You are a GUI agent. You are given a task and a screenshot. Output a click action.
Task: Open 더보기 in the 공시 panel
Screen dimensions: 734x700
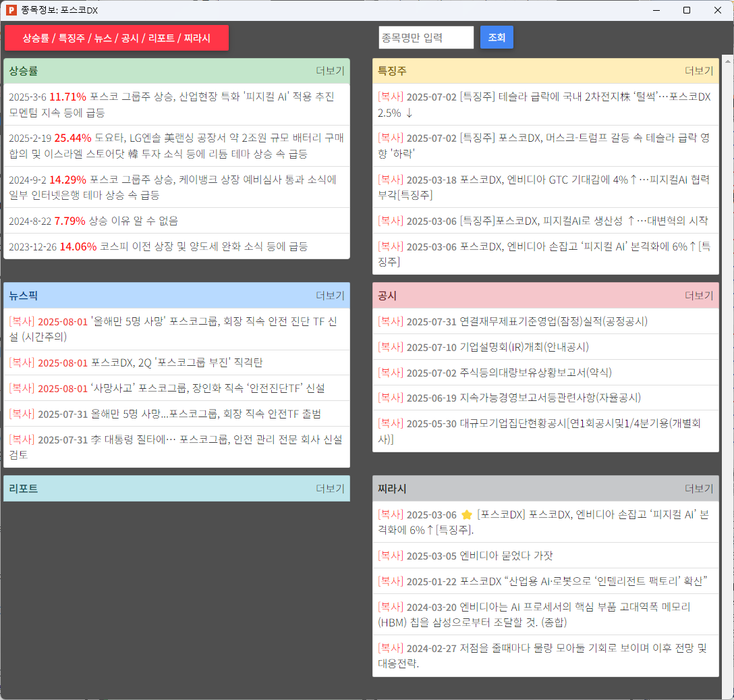699,296
